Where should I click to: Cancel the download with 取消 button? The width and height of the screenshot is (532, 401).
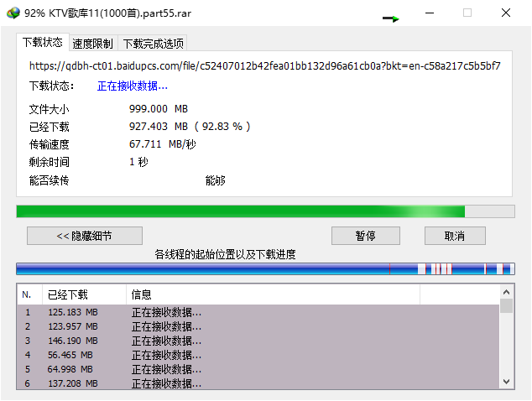click(455, 236)
